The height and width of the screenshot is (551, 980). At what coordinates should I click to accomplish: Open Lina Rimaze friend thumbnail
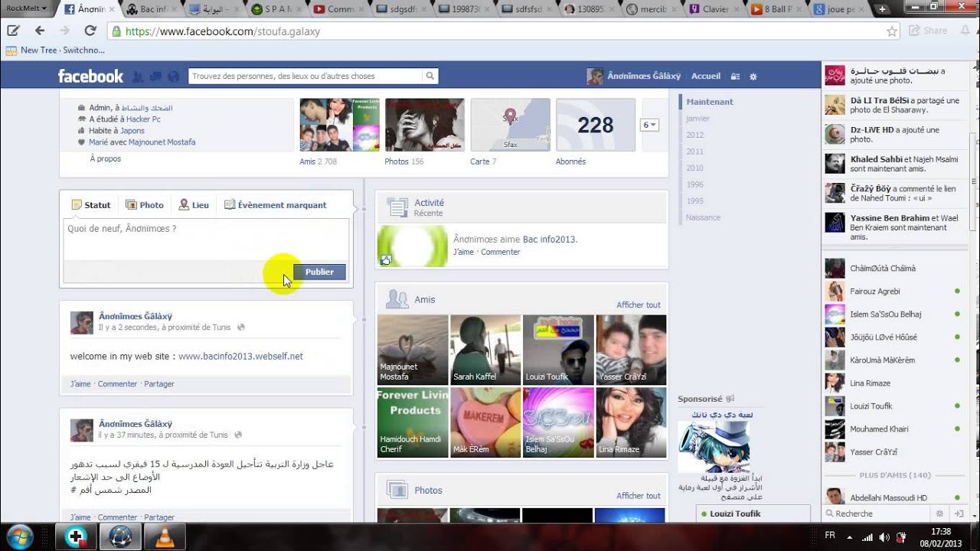pos(631,422)
